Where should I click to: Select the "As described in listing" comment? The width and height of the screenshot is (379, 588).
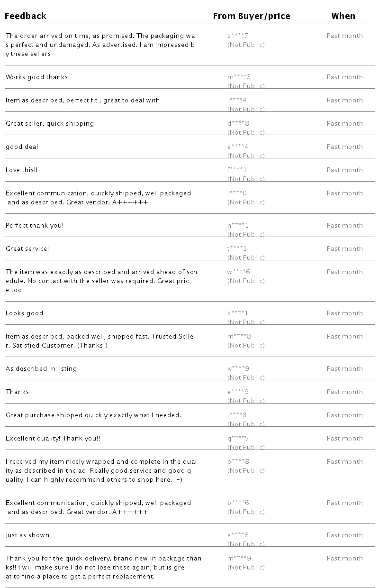coord(41,369)
